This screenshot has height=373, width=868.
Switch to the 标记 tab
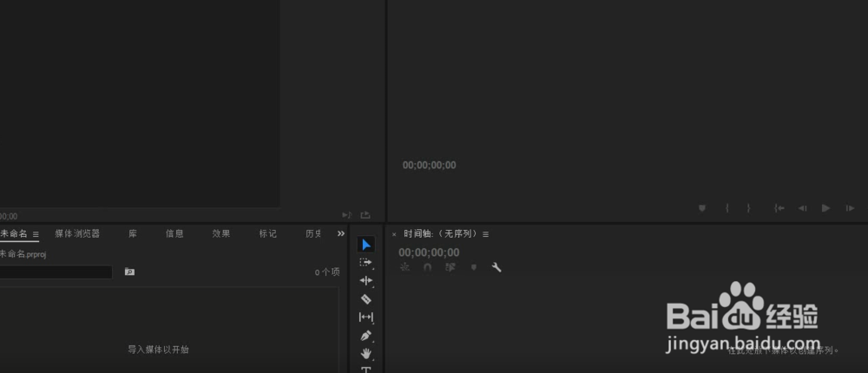pyautogui.click(x=268, y=233)
